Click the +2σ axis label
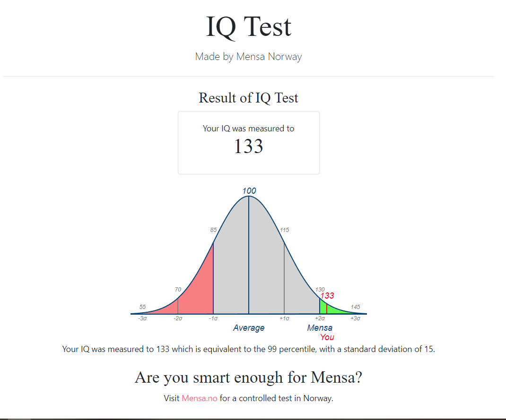This screenshot has height=420, width=506. [x=320, y=318]
